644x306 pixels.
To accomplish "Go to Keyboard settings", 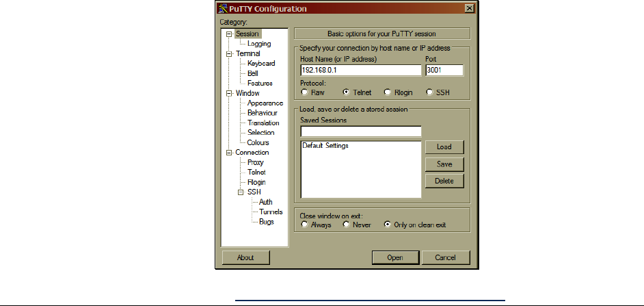I will point(261,64).
